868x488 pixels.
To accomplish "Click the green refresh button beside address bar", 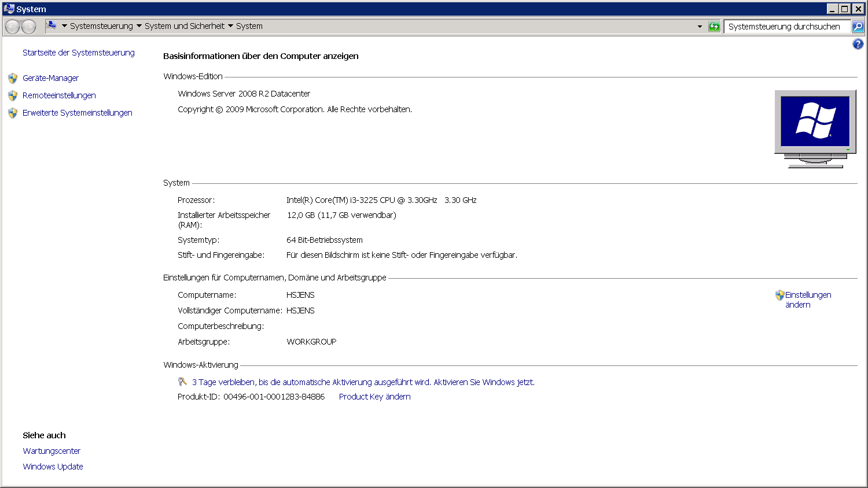I will pos(714,27).
